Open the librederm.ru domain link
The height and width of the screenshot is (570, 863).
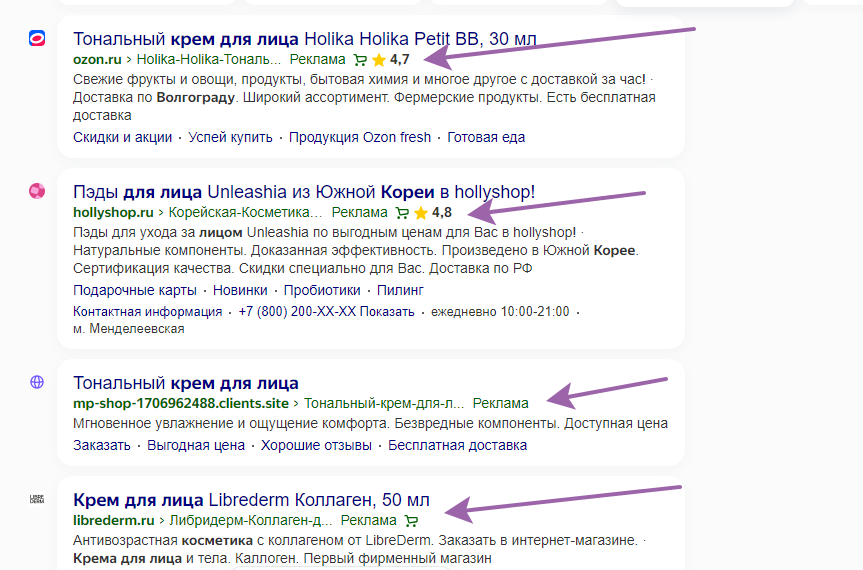click(x=114, y=520)
